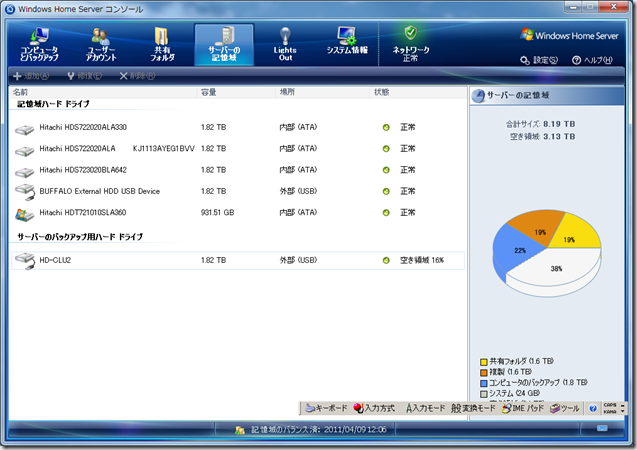Click the Remove (削除) toolbar button
The width and height of the screenshot is (637, 450).
coord(137,76)
